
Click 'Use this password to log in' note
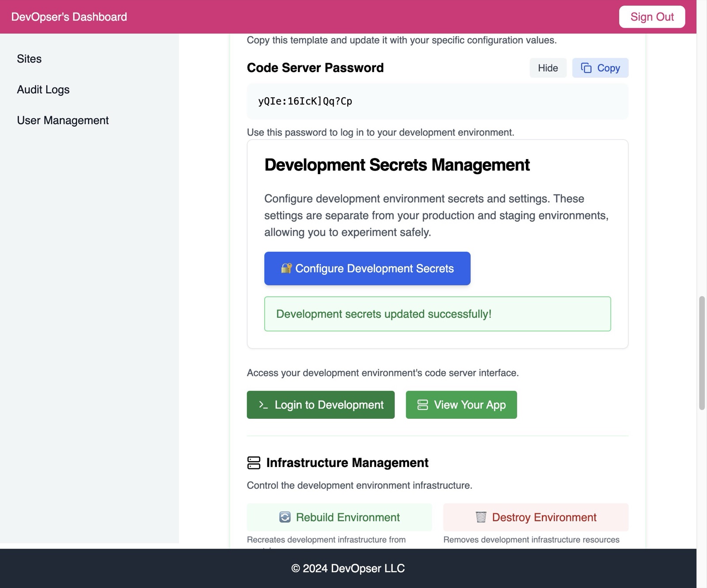pos(380,133)
